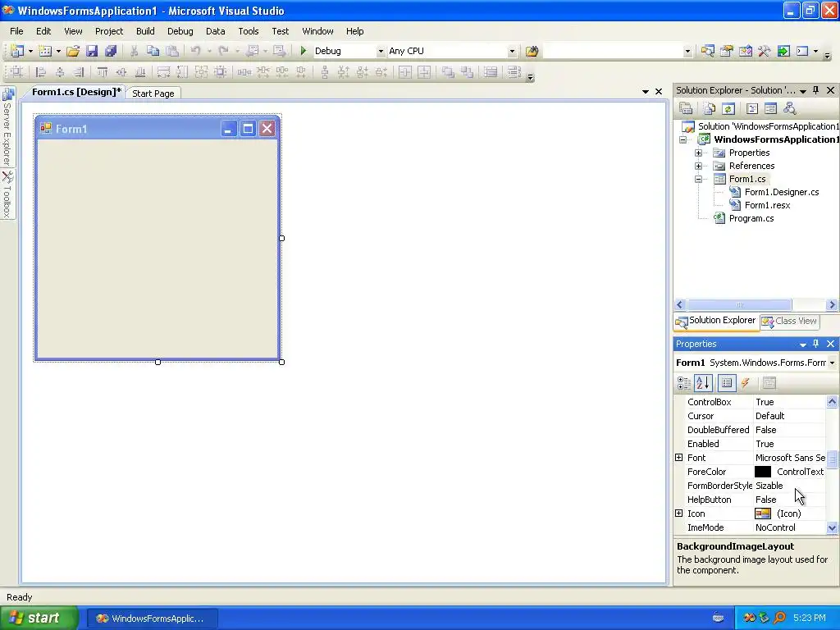The image size is (840, 630).
Task: Open the Start Page toolbar icon
Action: 783,51
